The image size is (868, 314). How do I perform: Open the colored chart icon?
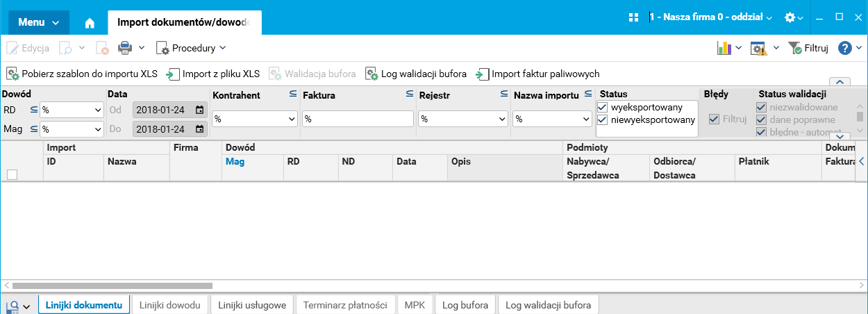725,48
